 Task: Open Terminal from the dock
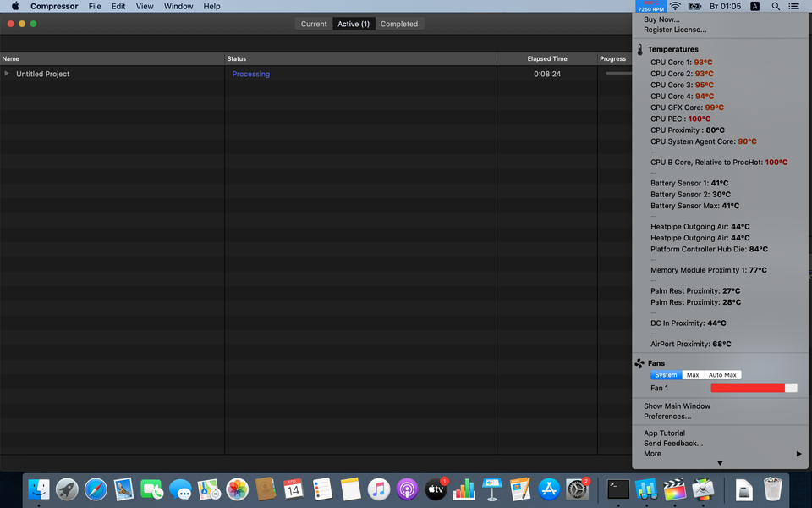click(618, 489)
